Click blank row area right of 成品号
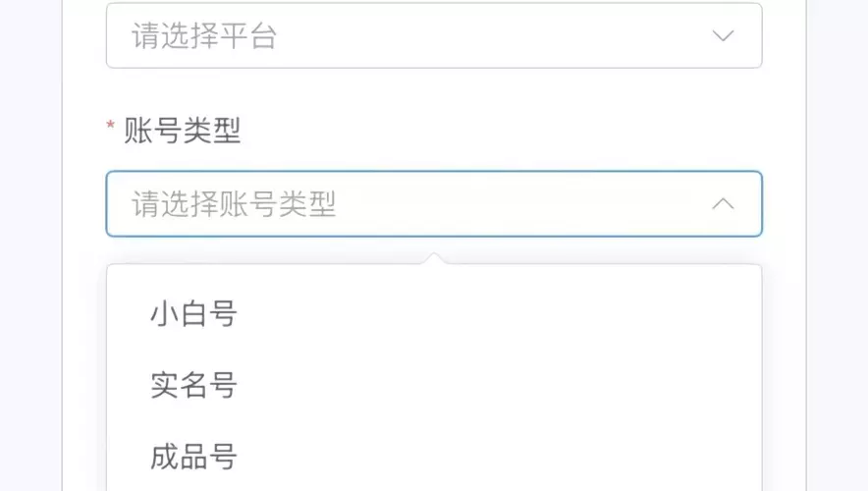 pos(491,458)
